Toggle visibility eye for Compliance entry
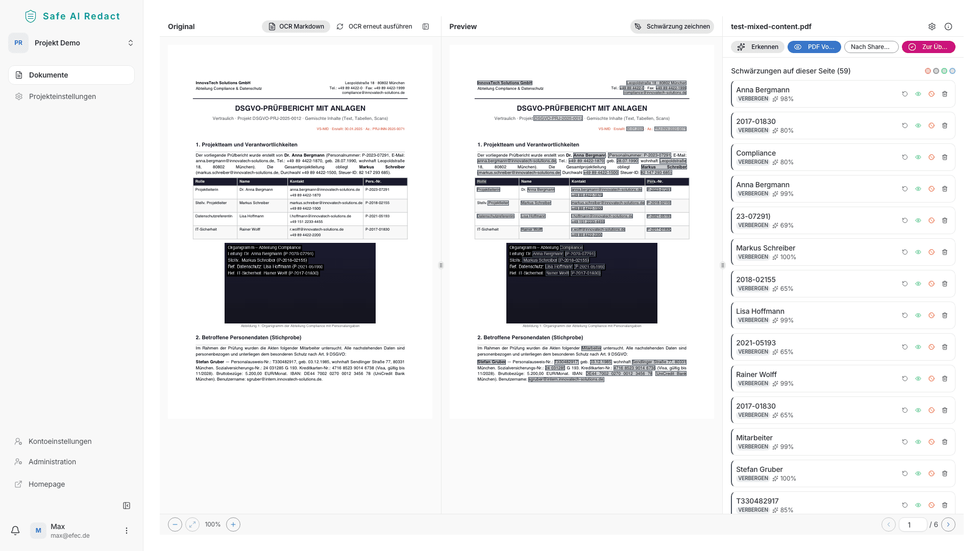 (918, 157)
